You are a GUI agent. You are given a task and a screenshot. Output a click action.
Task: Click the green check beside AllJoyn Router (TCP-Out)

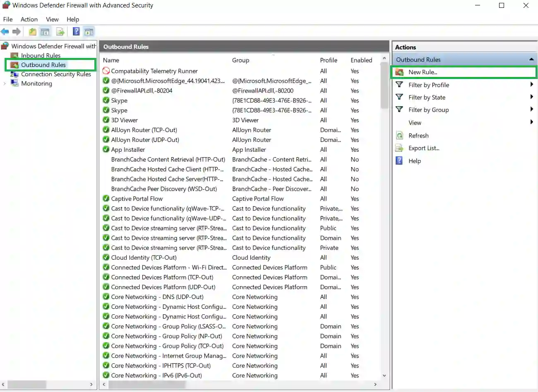[x=106, y=130]
